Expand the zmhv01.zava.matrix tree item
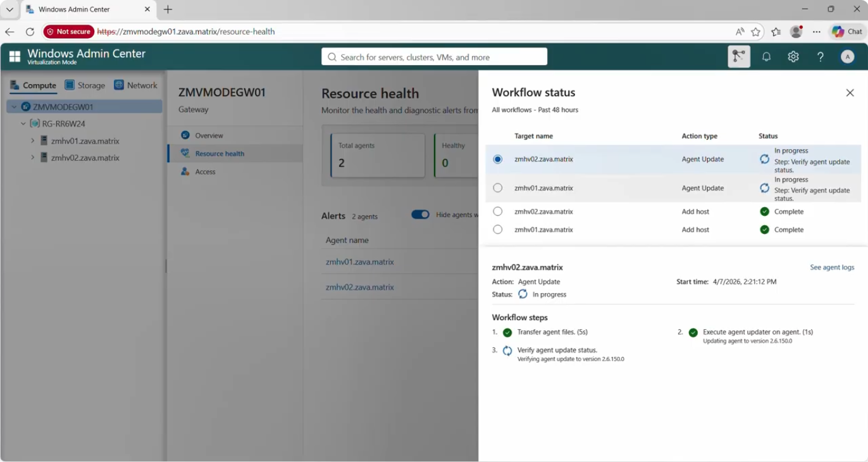The width and height of the screenshot is (868, 462). click(32, 140)
